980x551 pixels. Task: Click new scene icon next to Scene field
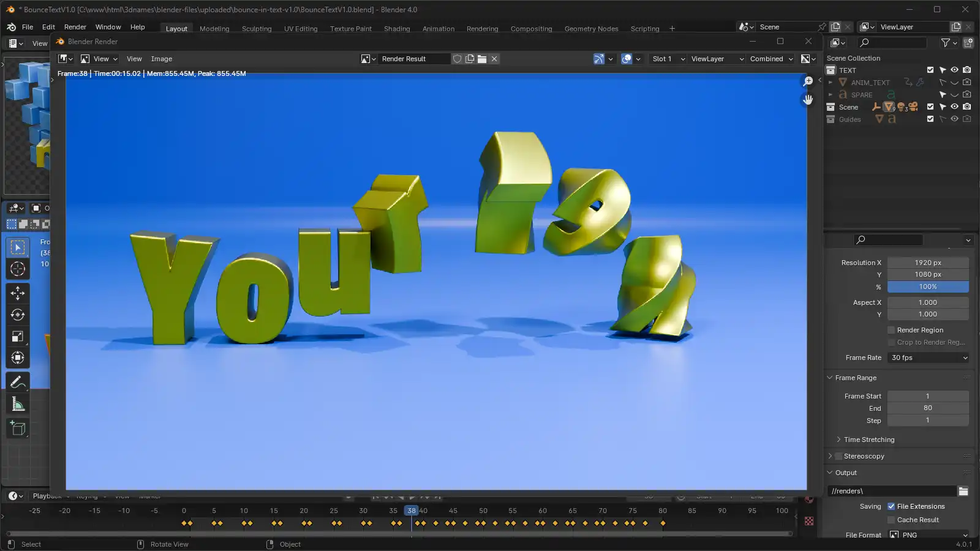click(835, 27)
